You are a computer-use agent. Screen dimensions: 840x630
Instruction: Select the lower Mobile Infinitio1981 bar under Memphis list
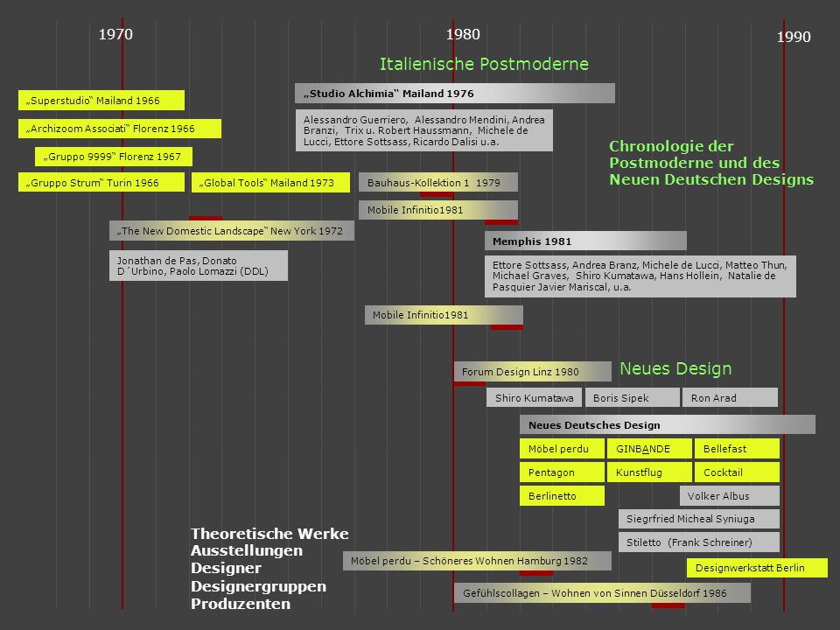(444, 315)
